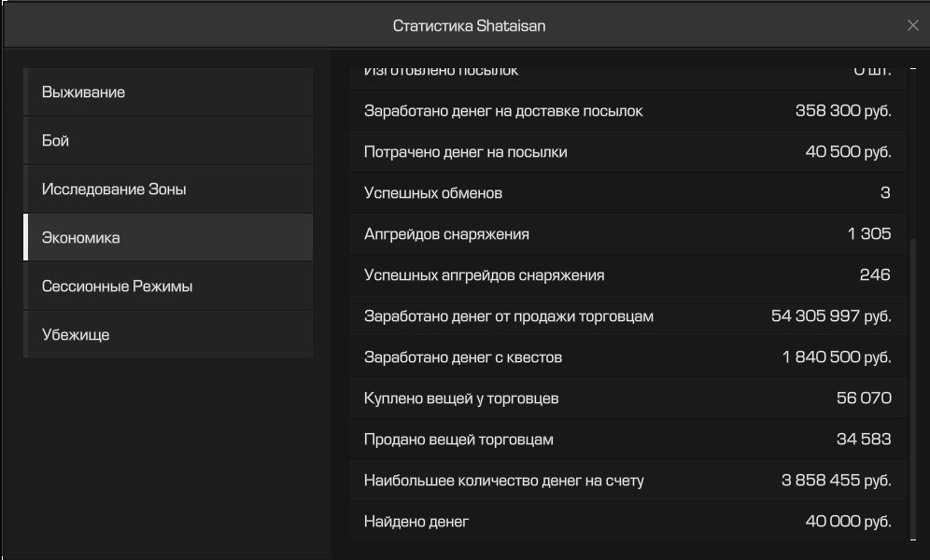Select the Заработано денег с квестов row
Viewport: 930px width, 560px height.
[627, 357]
